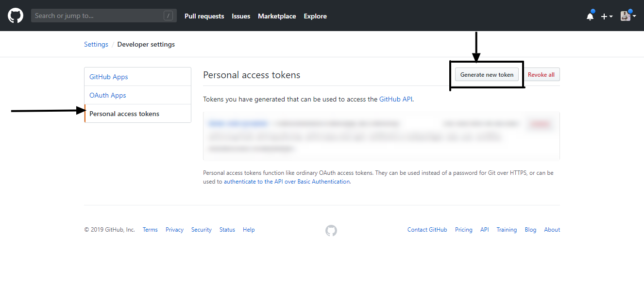Image resolution: width=644 pixels, height=304 pixels.
Task: Go to Issues in top navigation
Action: coord(241,16)
